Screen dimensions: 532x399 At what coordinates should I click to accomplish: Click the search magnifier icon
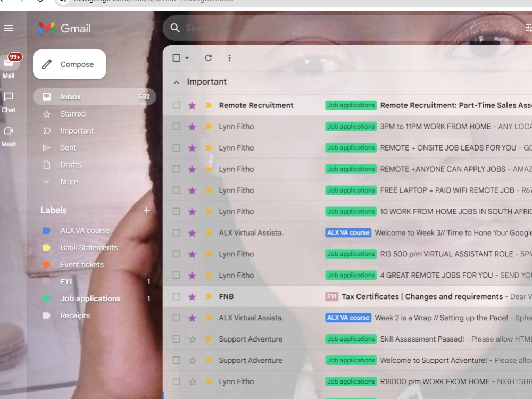175,28
